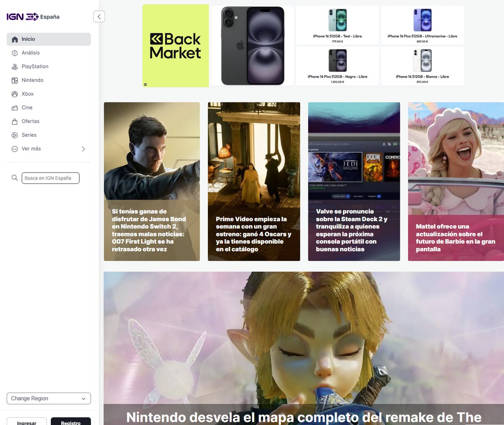The height and width of the screenshot is (425, 504).
Task: Click the Inicio home icon
Action: pos(15,39)
